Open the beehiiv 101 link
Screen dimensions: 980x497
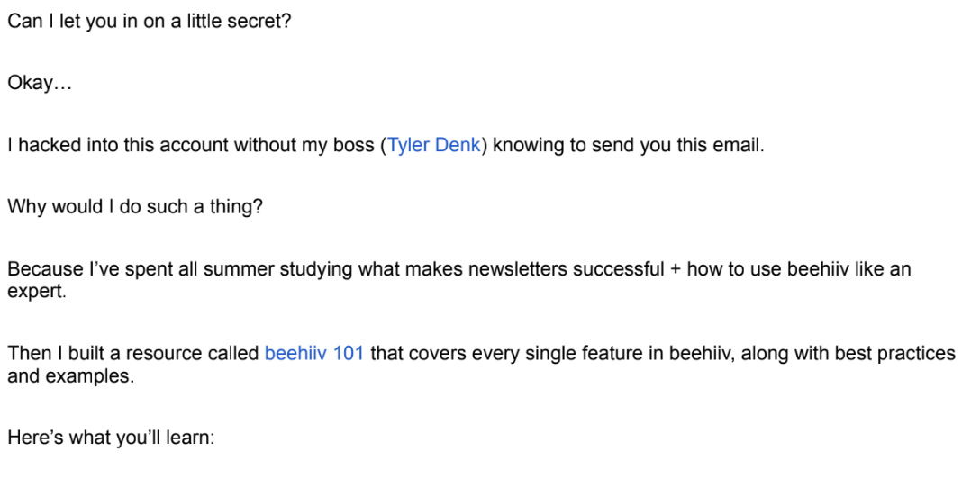(313, 353)
